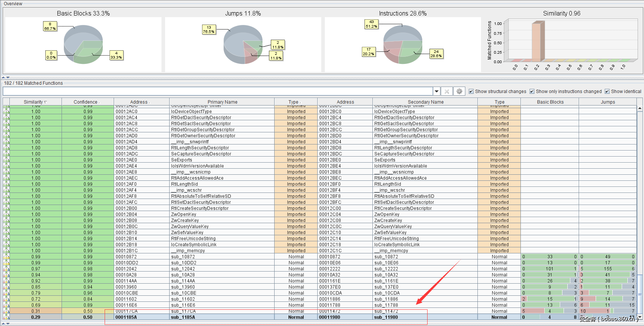
Task: Click the tall bar in Similarity chart
Action: click(537, 42)
